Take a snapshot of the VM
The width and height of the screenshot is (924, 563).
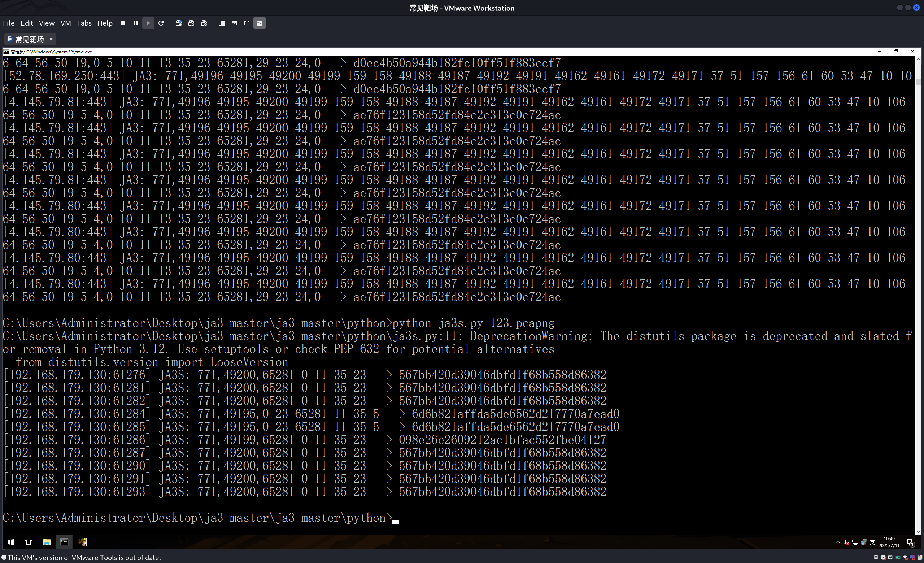tap(179, 23)
